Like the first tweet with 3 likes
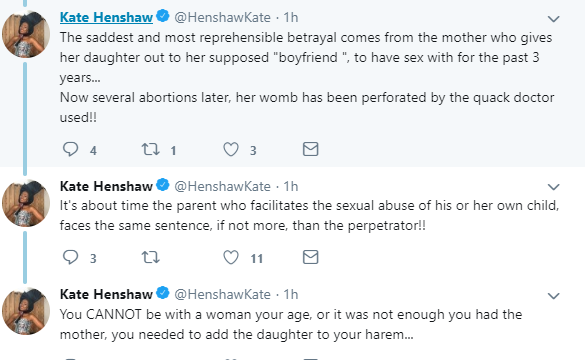This screenshot has height=360, width=585. click(231, 149)
